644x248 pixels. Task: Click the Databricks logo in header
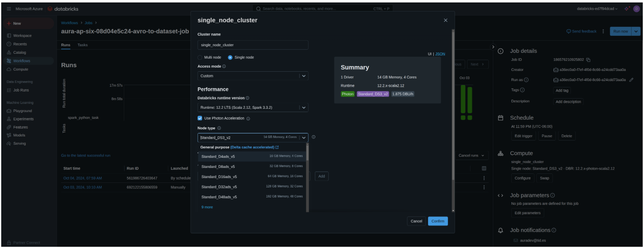coord(63,9)
